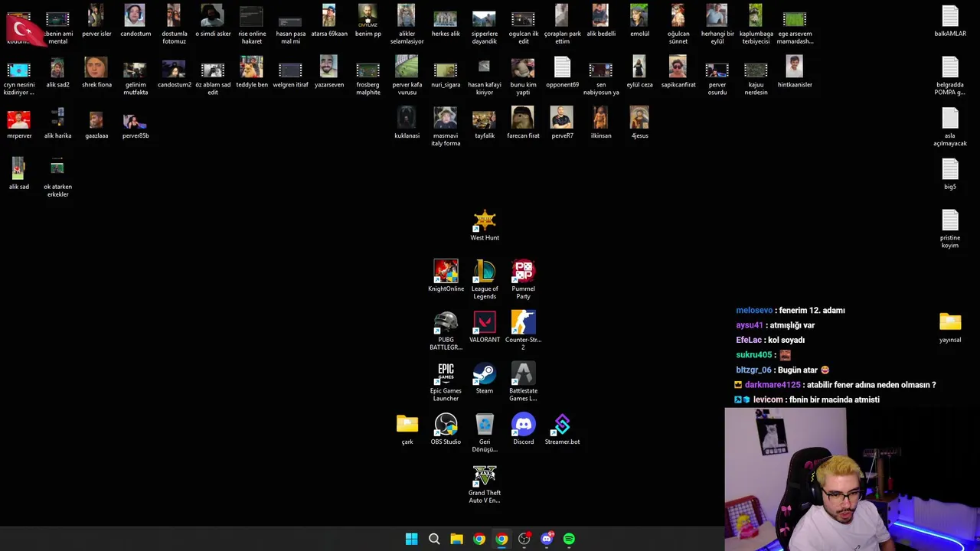980x551 pixels.
Task: Open the Pummel Party shortcut
Action: click(523, 280)
